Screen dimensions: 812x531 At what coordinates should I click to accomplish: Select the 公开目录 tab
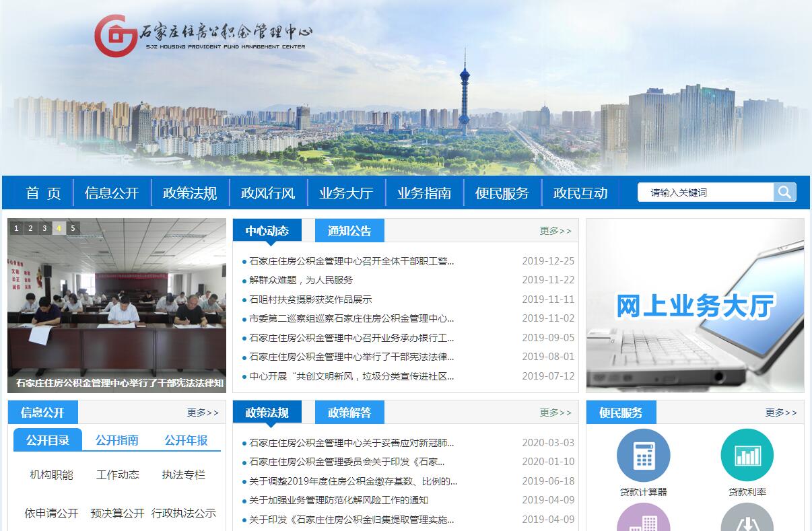[48, 440]
